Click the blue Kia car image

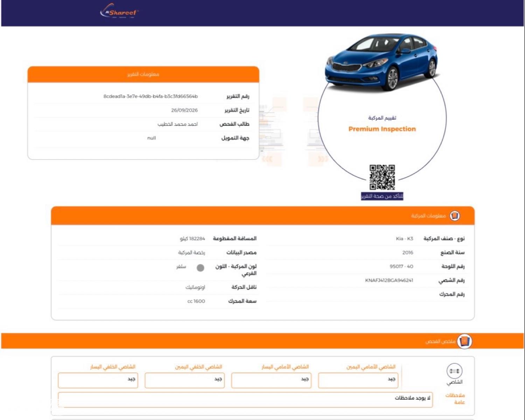[x=381, y=62]
